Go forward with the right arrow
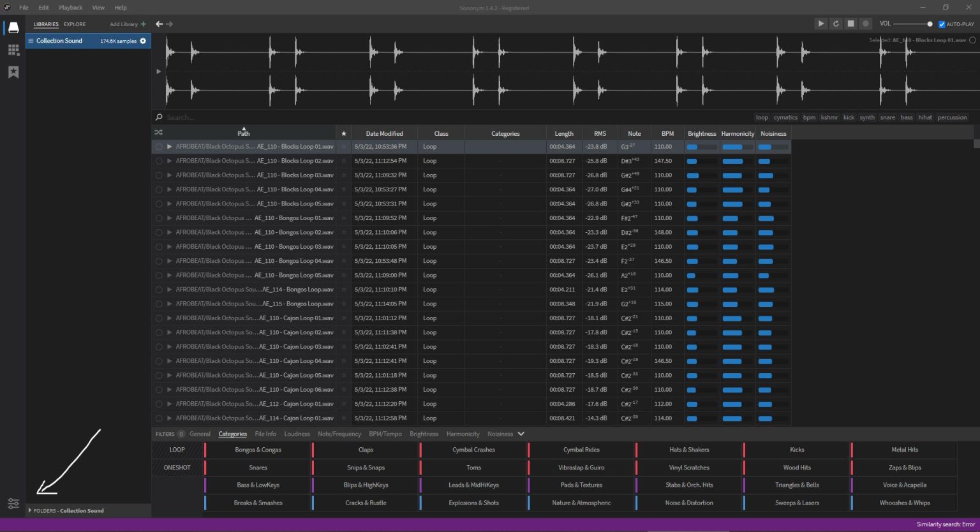 [169, 24]
